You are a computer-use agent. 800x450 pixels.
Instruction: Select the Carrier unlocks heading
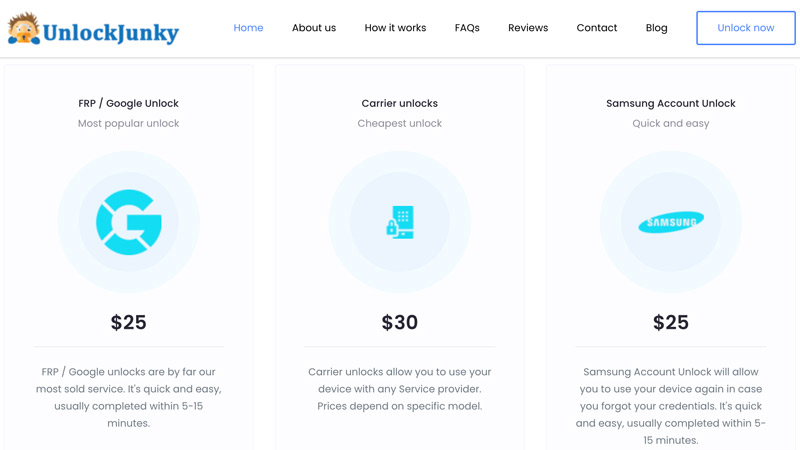400,103
